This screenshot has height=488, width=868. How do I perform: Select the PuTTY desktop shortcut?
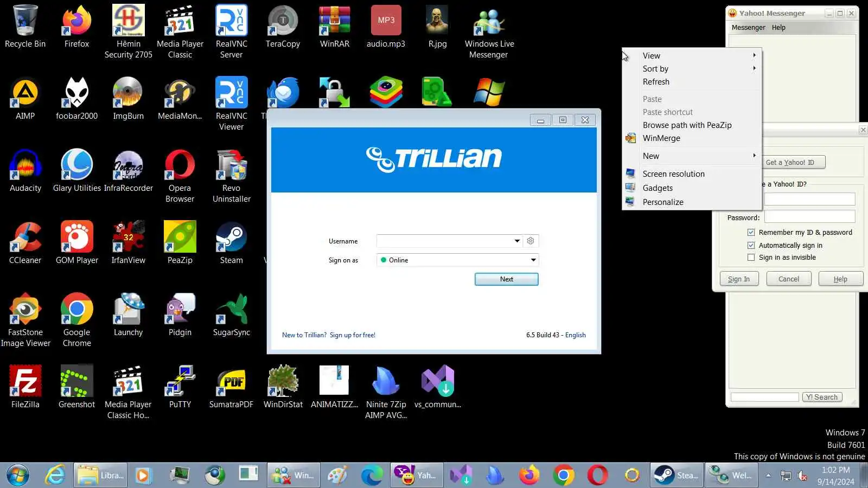(x=180, y=388)
